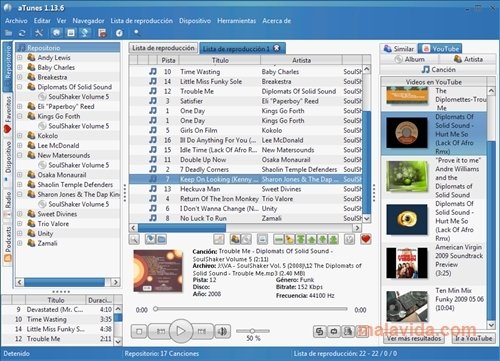Image resolution: width=500 pixels, height=361 pixels.
Task: Toggle the globe view button in top toolbar
Action: click(56, 33)
